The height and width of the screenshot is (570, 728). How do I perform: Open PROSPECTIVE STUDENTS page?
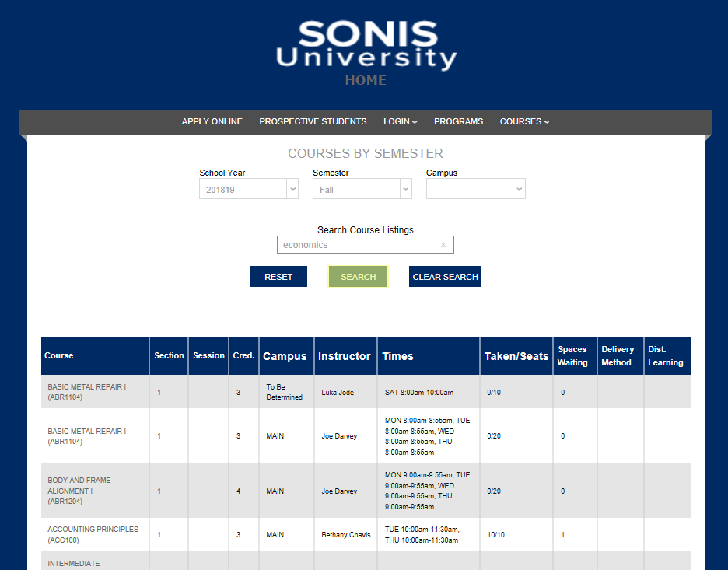[313, 121]
